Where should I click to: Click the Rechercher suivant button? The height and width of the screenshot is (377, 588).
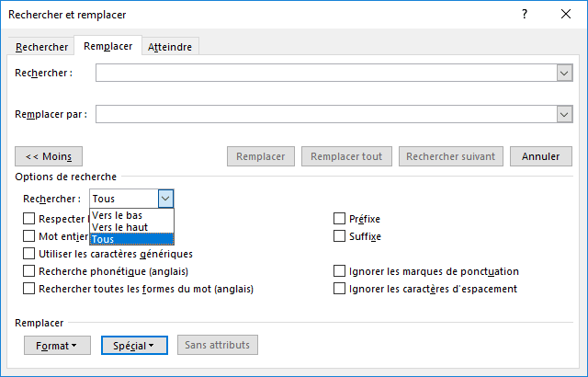(x=451, y=156)
